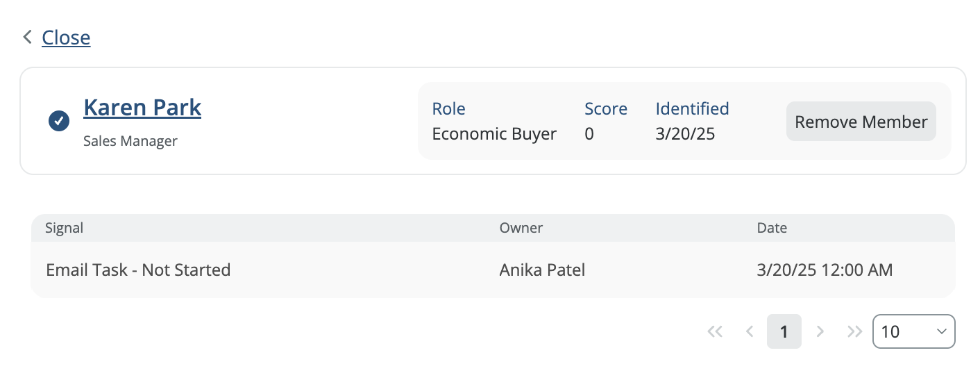Screen dimensions: 980x371
Task: Jump to first page with double-left arrows
Action: click(x=715, y=331)
